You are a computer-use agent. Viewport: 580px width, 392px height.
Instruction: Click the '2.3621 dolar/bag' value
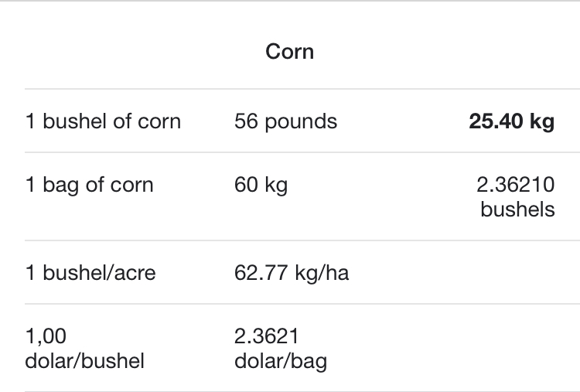[281, 349]
